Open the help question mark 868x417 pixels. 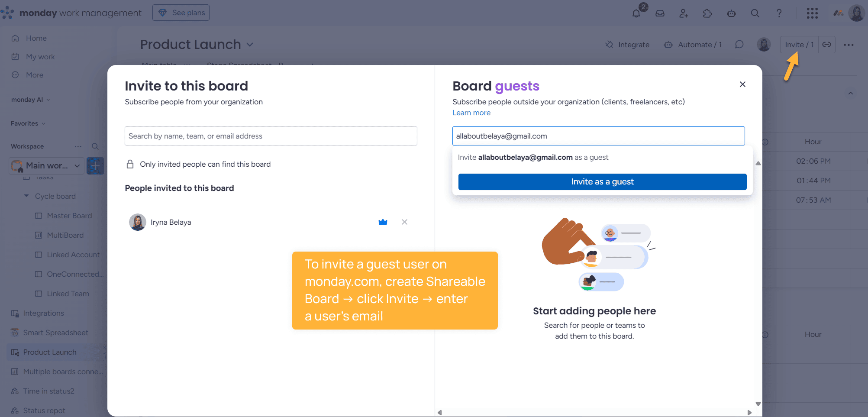click(x=779, y=13)
